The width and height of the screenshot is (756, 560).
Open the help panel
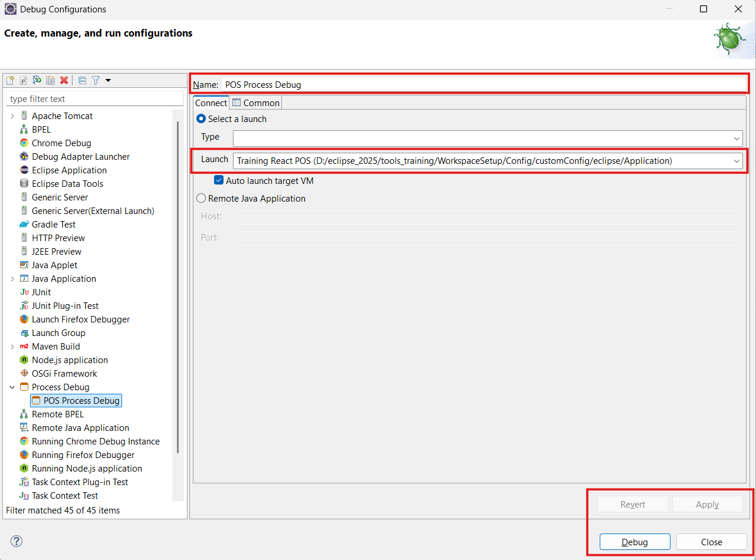tap(17, 541)
